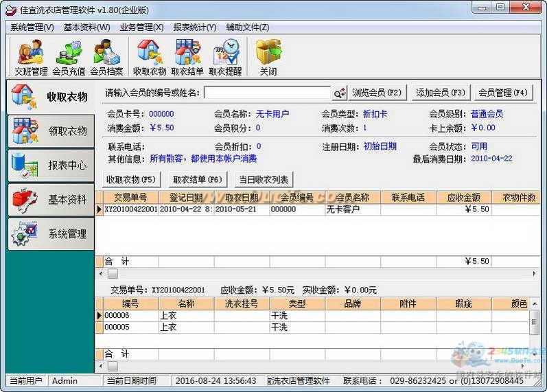Click 联系电话 column header
Viewport: 547px width, 392px height.
[x=408, y=198]
